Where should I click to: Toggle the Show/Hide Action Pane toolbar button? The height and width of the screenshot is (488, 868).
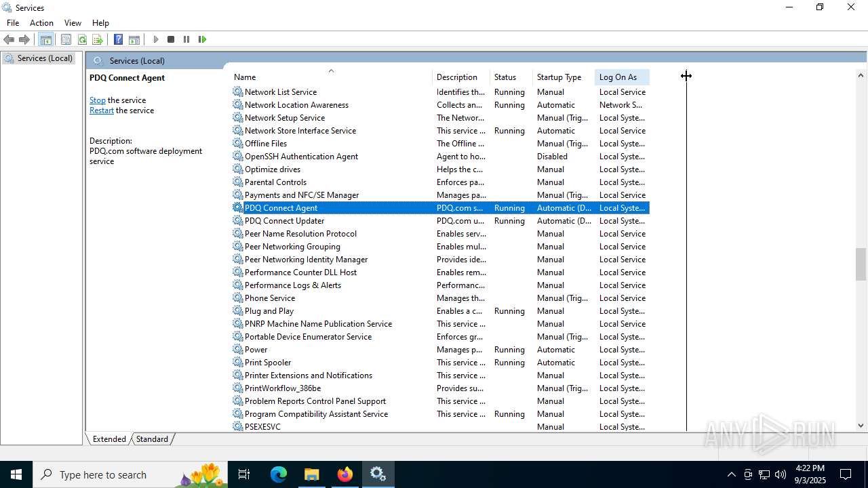click(x=134, y=39)
